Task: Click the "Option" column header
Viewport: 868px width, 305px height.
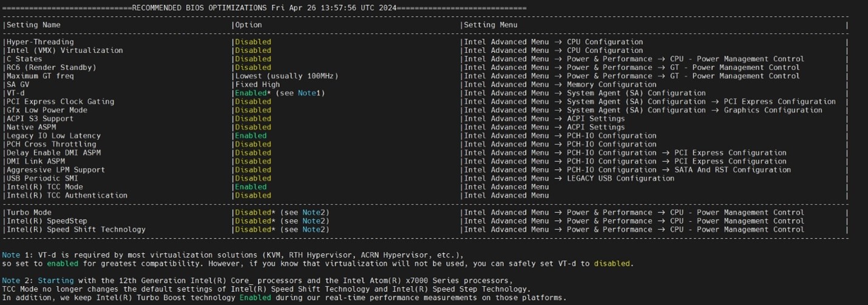Action: pos(248,25)
